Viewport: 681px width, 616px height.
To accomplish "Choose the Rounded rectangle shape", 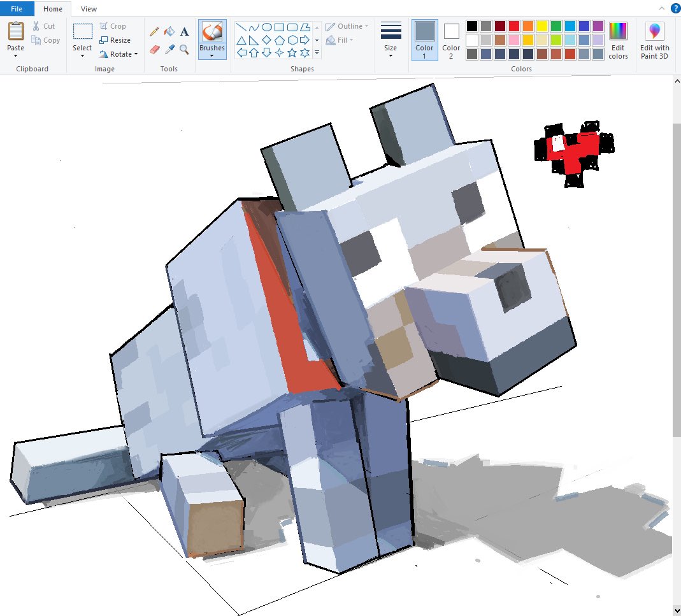I will (x=292, y=27).
